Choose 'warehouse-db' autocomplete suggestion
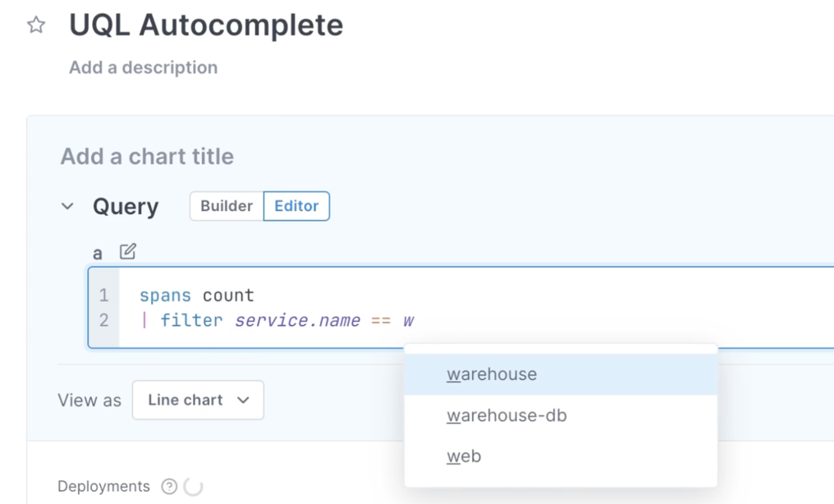 [506, 415]
